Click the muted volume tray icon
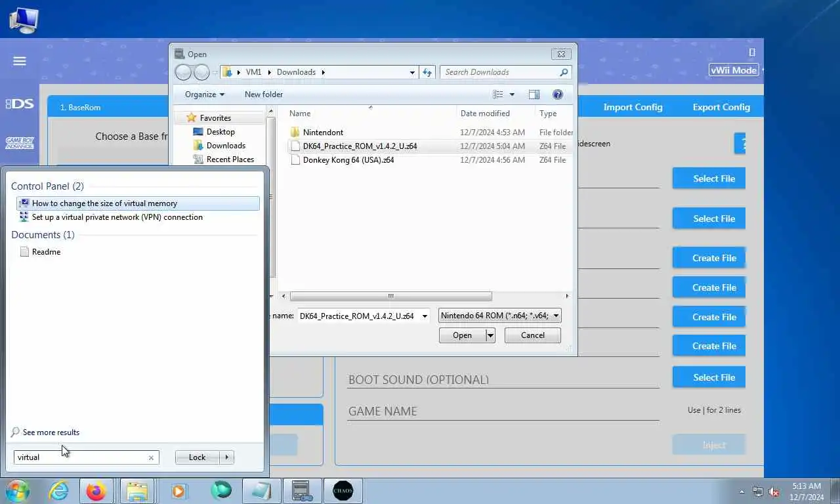The image size is (840, 504). (x=774, y=492)
